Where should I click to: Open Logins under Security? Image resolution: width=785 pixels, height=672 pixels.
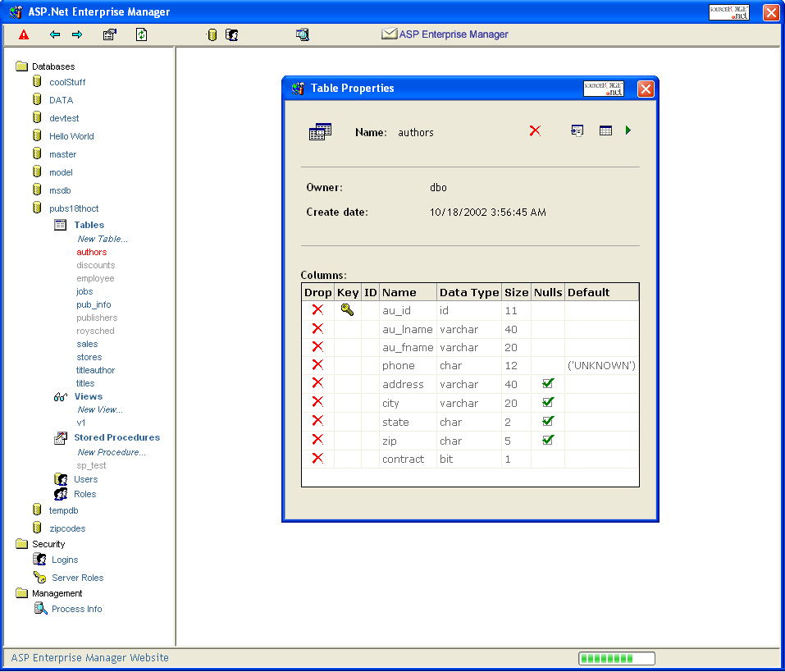pos(65,560)
